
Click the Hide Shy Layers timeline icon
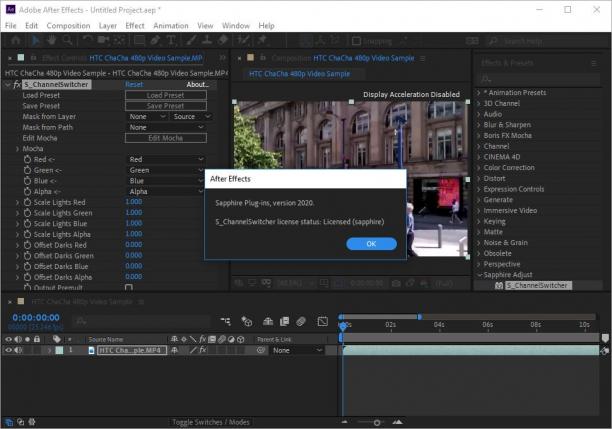pos(268,321)
